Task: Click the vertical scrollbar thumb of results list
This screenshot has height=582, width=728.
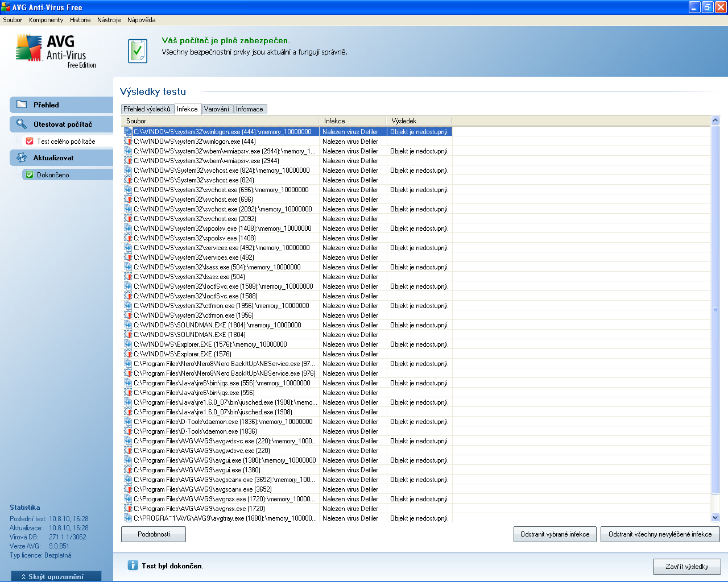Action: tap(715, 310)
